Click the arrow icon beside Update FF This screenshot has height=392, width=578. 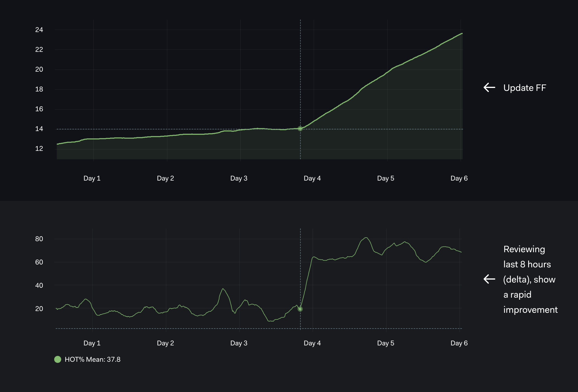[x=489, y=87]
